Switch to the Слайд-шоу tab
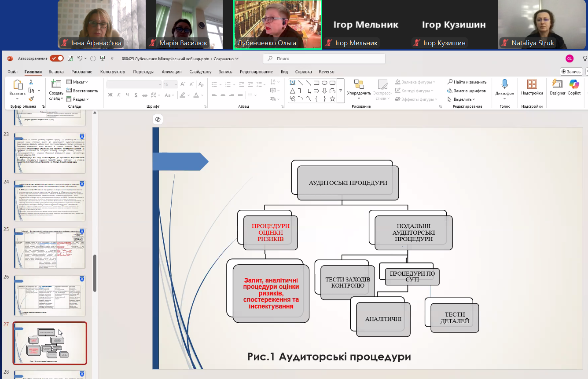This screenshot has width=588, height=379. (200, 72)
